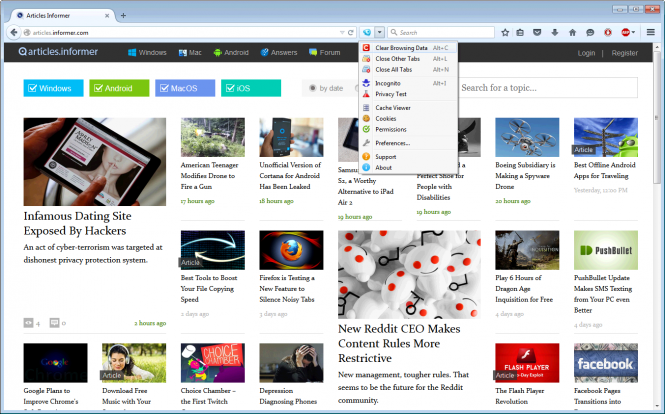Click the vertical scrollbar thumb
The width and height of the screenshot is (665, 414).
[x=657, y=119]
